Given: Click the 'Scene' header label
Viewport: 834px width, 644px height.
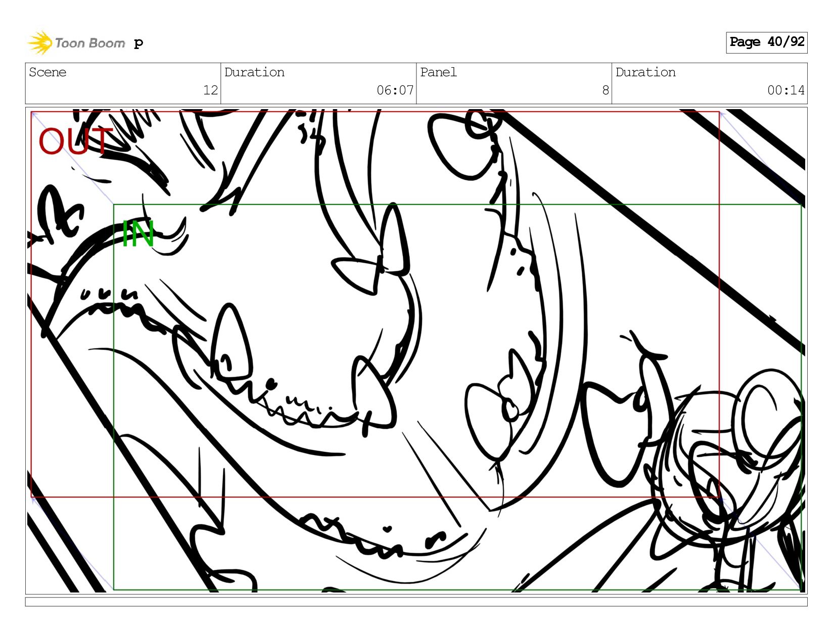Looking at the screenshot, I should [x=48, y=72].
